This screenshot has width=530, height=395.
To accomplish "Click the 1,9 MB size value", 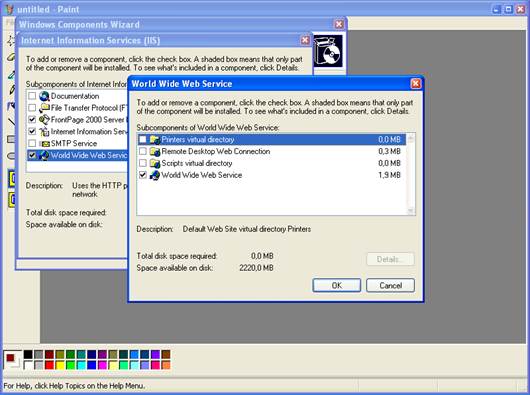I will coord(389,175).
